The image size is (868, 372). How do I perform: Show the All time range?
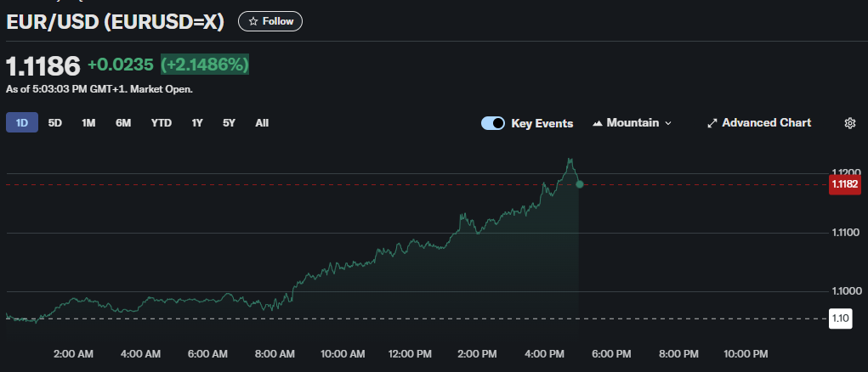262,122
